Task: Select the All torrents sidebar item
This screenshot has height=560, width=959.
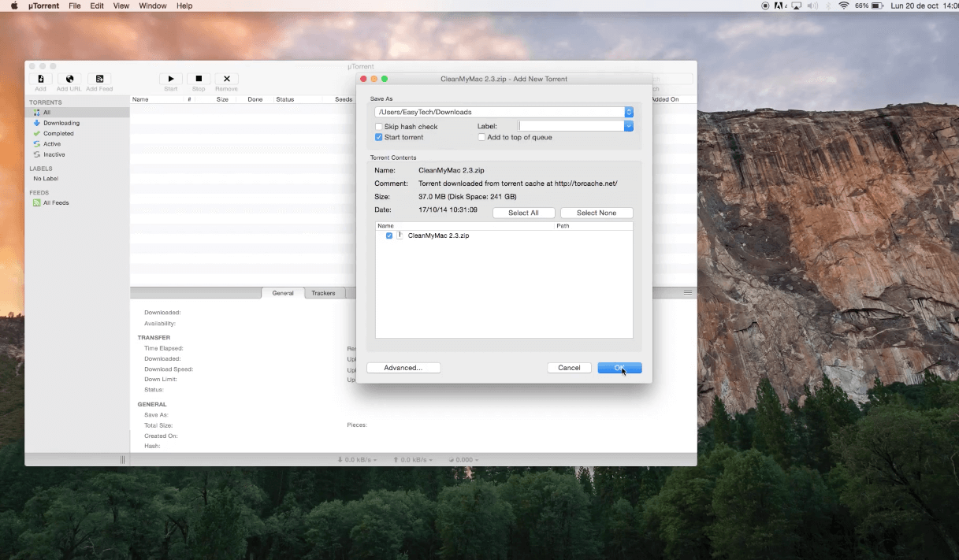Action: point(77,113)
